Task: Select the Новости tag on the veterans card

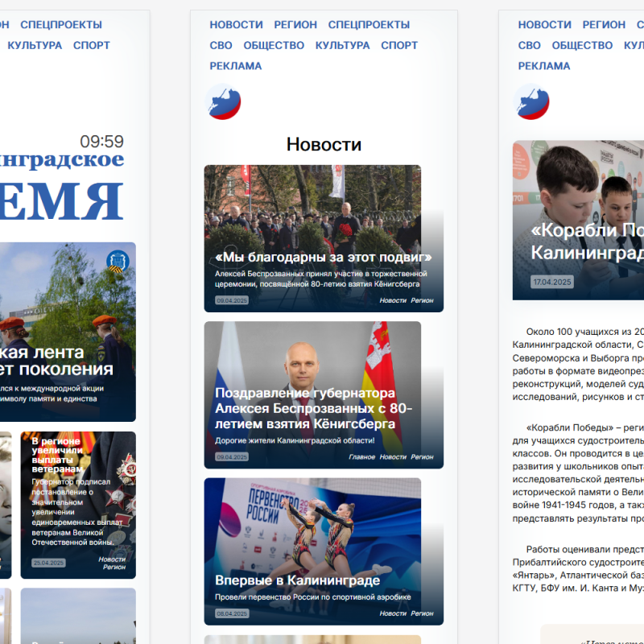Action: click(x=112, y=559)
